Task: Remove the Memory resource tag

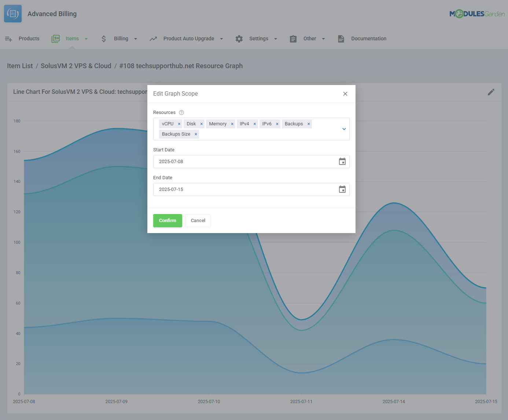Action: point(232,124)
